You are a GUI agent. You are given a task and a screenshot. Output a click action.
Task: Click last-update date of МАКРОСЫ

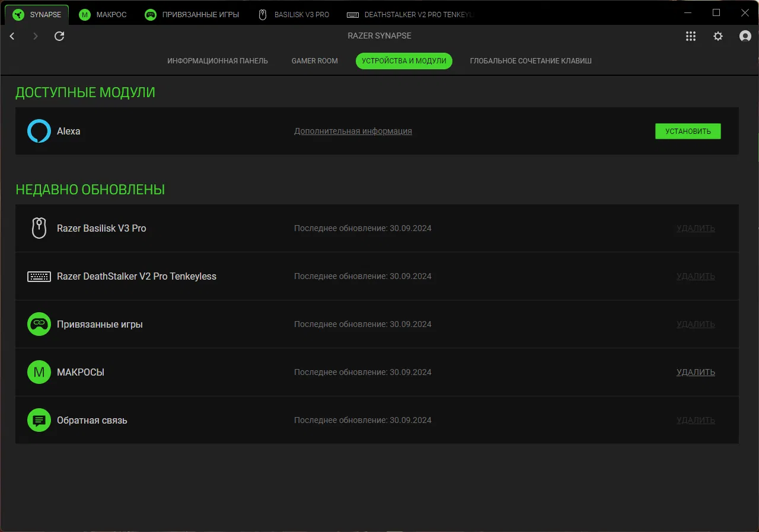(x=363, y=372)
